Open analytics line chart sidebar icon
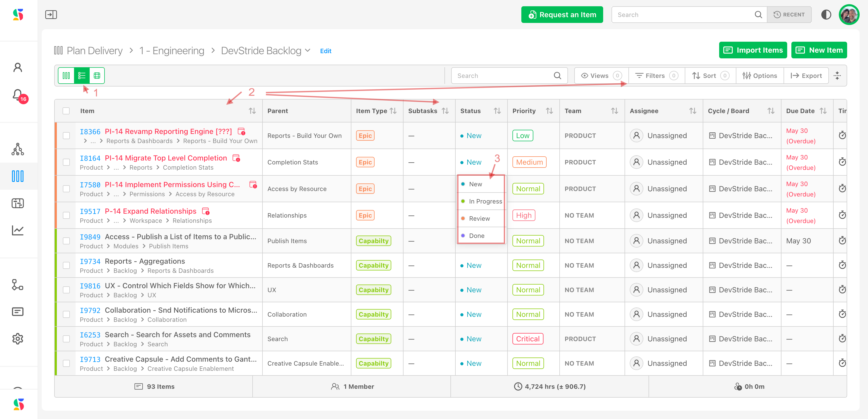Screen dimensions: 868x419 point(17,230)
